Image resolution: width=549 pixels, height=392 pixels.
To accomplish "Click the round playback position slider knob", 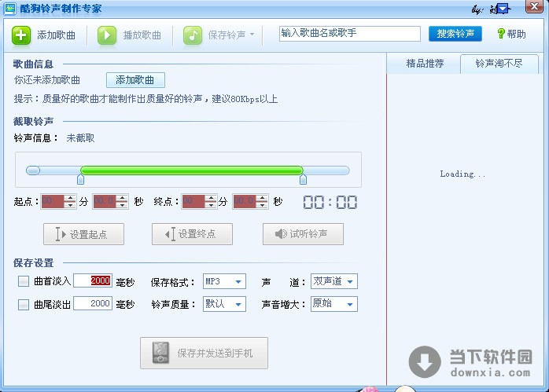I will [x=33, y=170].
